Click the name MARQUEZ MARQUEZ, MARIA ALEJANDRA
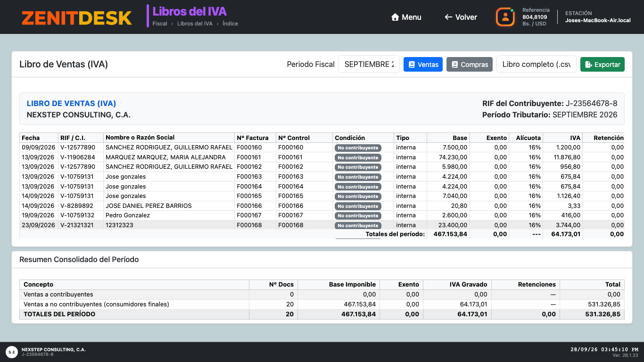 (x=165, y=157)
